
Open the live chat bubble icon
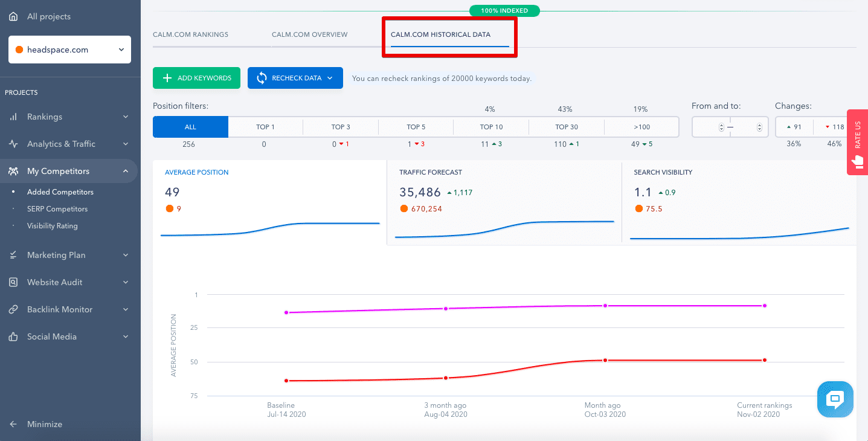[x=835, y=399]
